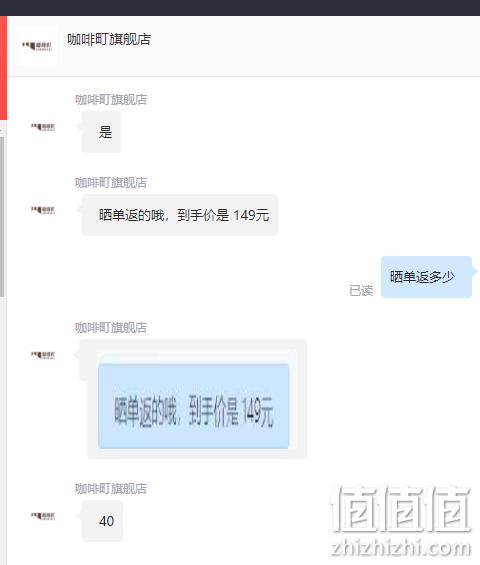Click avatar beside 晒单返的哦 text message

(43, 210)
